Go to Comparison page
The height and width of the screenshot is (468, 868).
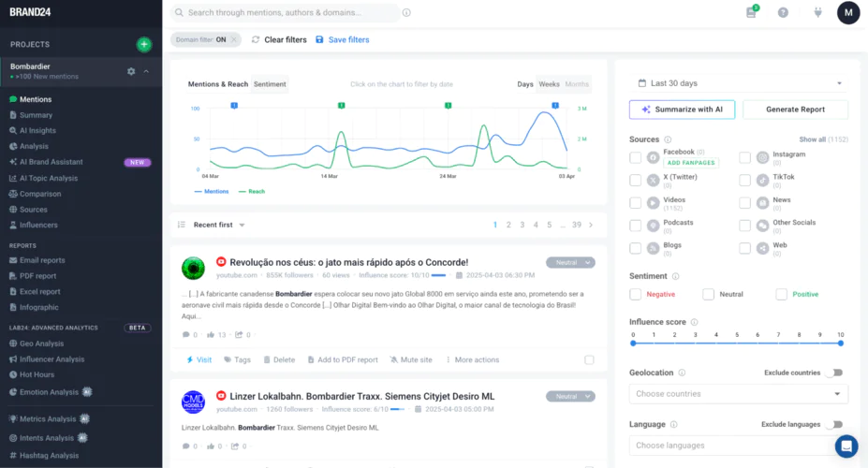coord(40,194)
